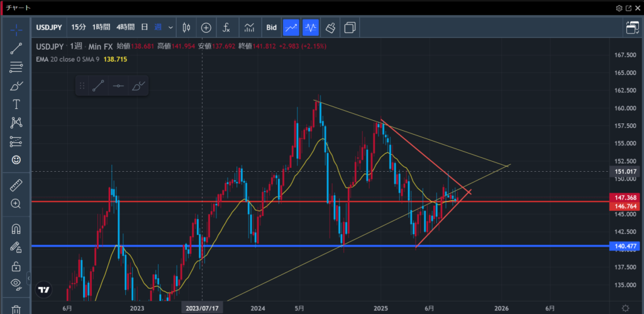This screenshot has width=644, height=314.
Task: Pop out the chart panel window
Action: point(628,8)
